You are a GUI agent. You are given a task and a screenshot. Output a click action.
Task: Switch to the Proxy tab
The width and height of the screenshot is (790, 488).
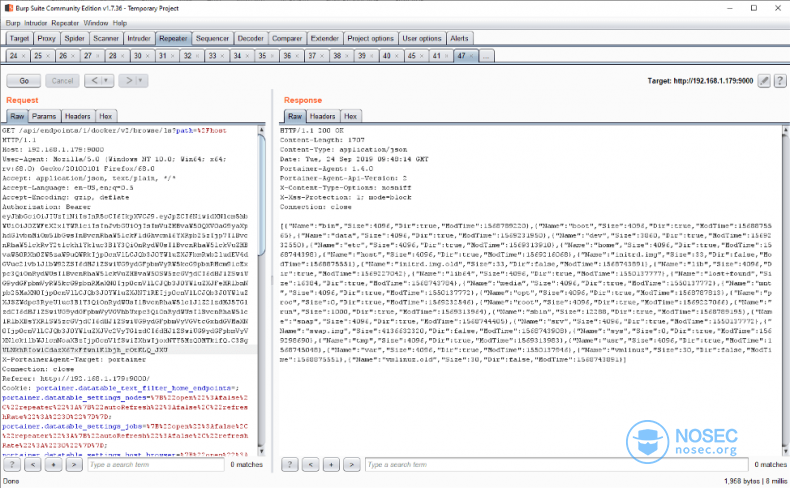[x=46, y=38]
